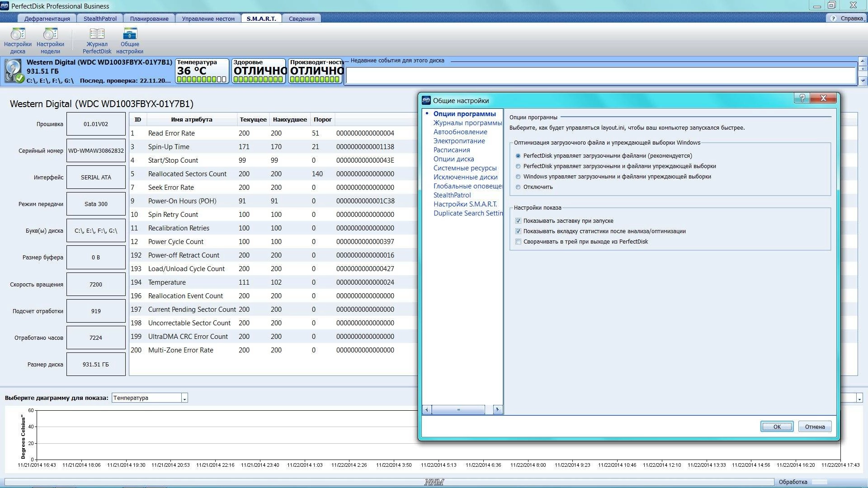This screenshot has height=488, width=868.
Task: Open the Общие настройки toolbar icon
Action: pos(130,41)
